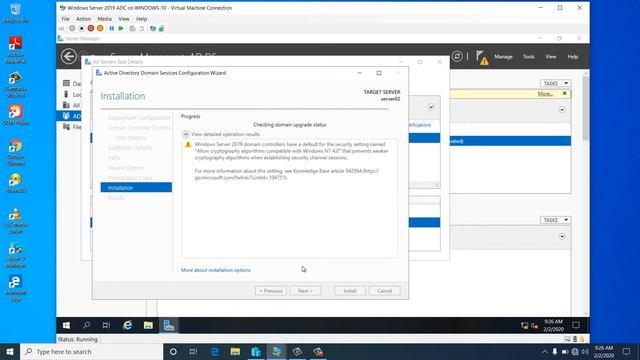Launch Internet Explorer in guest taskbar
Viewport: 640px width, 360px height.
pos(128,325)
